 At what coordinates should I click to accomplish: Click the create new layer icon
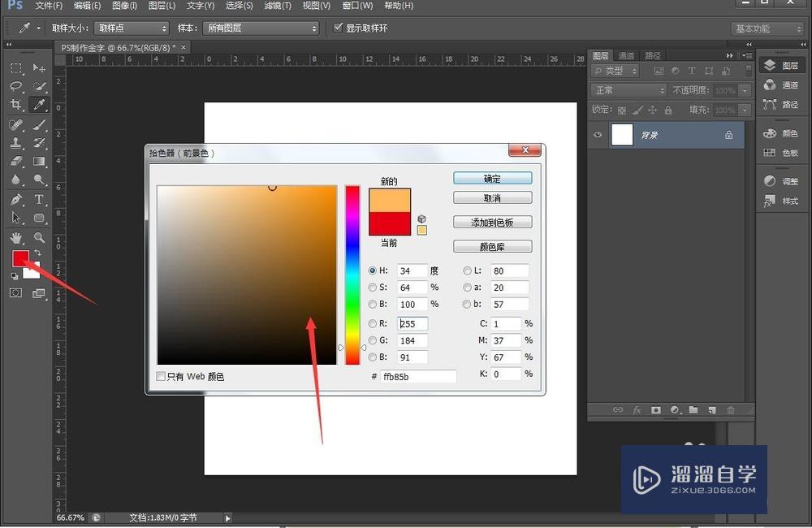tap(712, 410)
